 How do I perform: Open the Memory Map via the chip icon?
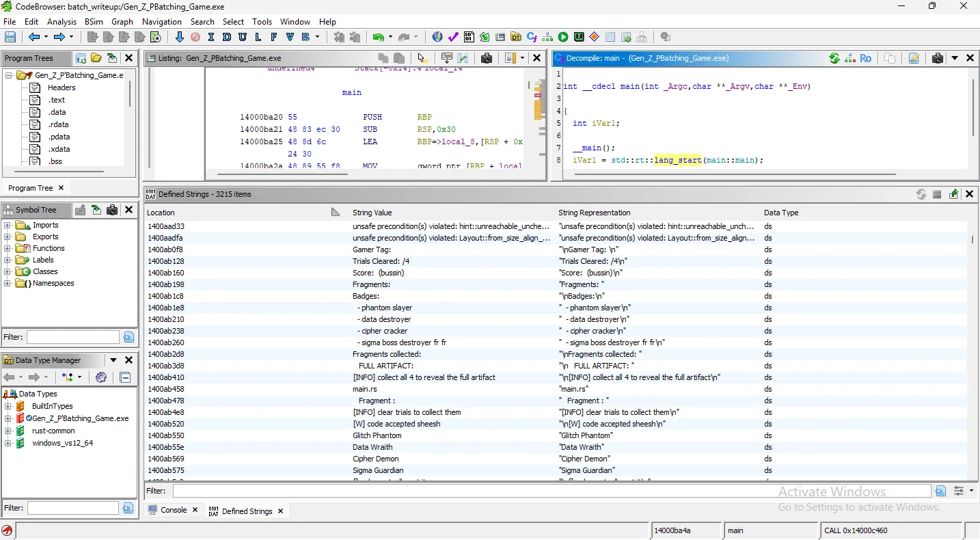coord(578,37)
